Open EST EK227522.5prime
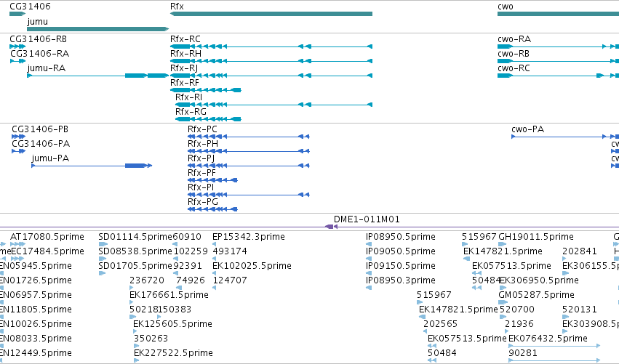This screenshot has width=619, height=364. point(173,353)
